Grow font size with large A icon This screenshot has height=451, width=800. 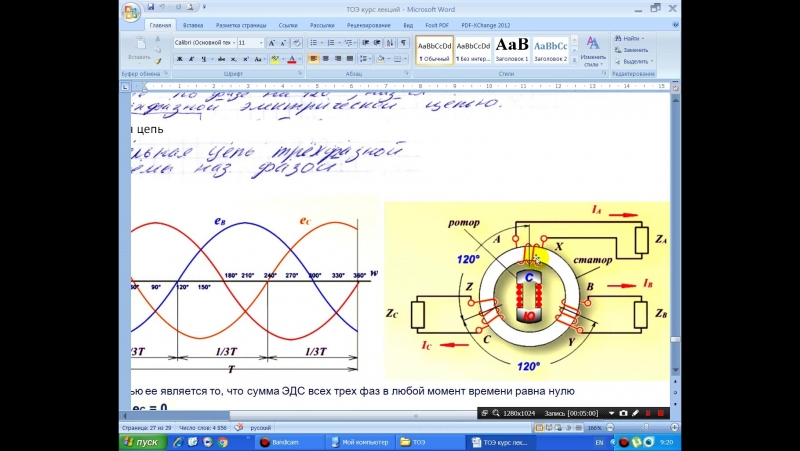tap(272, 43)
